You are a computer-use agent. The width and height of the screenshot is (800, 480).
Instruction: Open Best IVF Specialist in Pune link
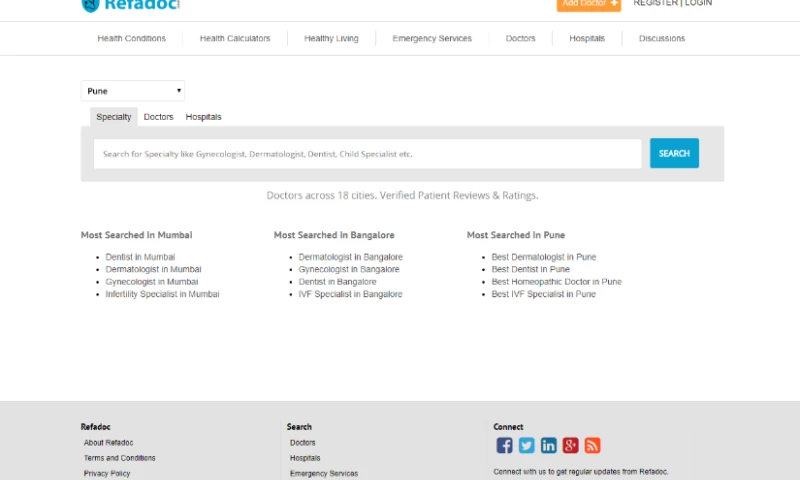[544, 294]
